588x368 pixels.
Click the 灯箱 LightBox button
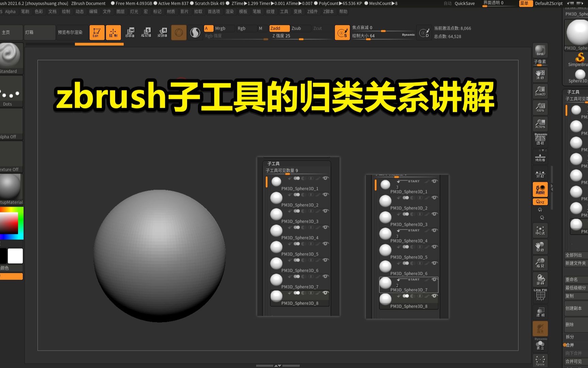coord(40,32)
